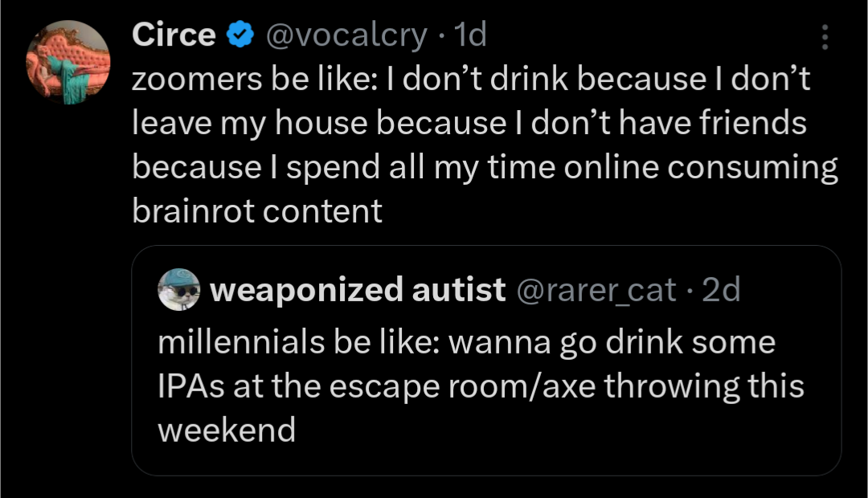
Task: Click the 2d timestamp on quoted tweet
Action: tap(721, 290)
